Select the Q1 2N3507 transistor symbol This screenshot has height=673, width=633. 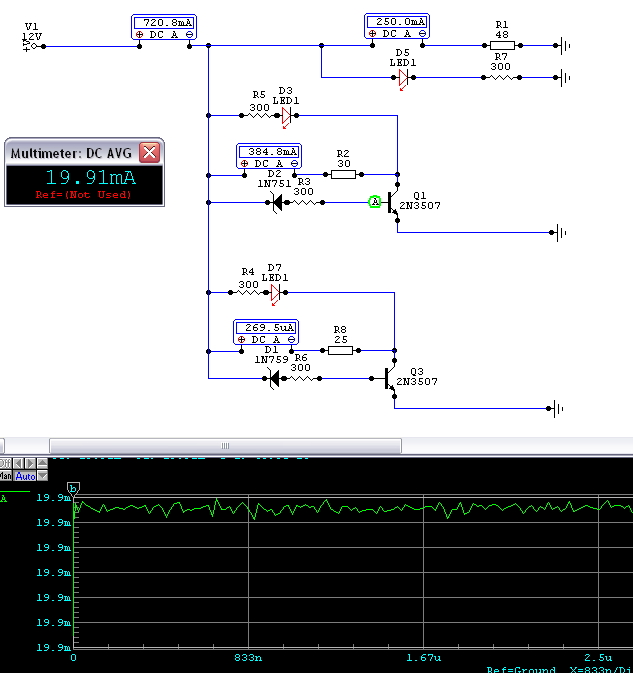click(392, 202)
